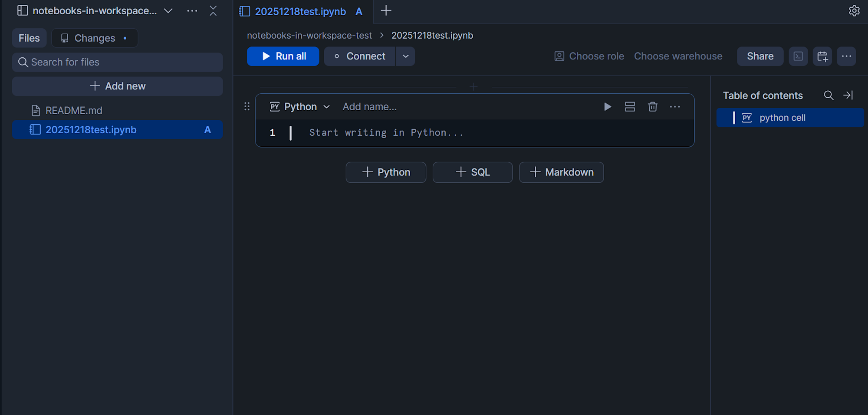The width and height of the screenshot is (868, 415).
Task: Click the Run all button
Action: pyautogui.click(x=283, y=56)
